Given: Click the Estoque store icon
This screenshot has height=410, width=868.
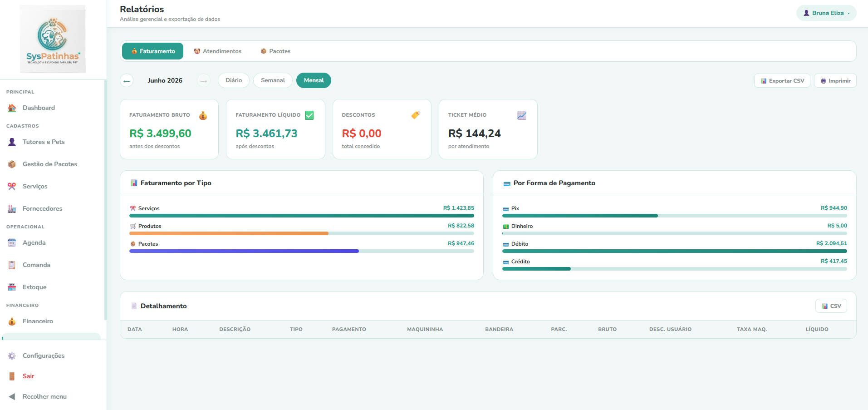Looking at the screenshot, I should pyautogui.click(x=12, y=287).
